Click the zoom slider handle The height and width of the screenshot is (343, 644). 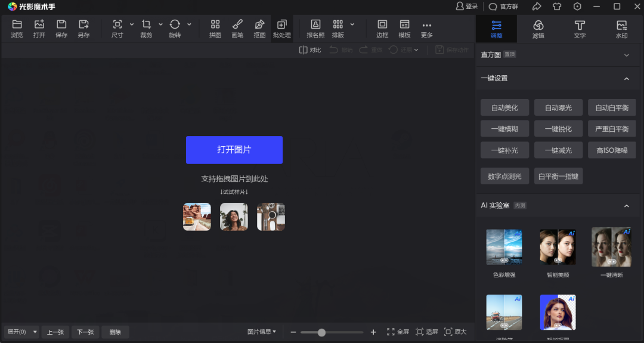pos(321,332)
